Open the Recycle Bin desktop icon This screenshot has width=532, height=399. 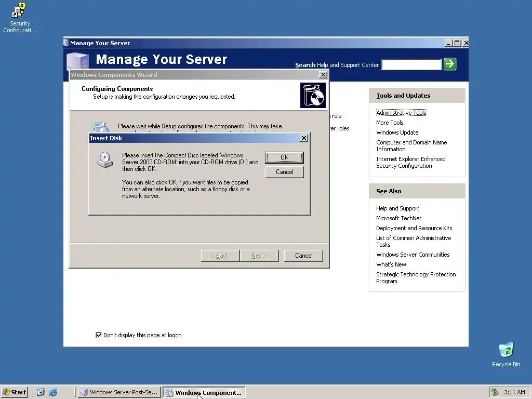tap(506, 354)
